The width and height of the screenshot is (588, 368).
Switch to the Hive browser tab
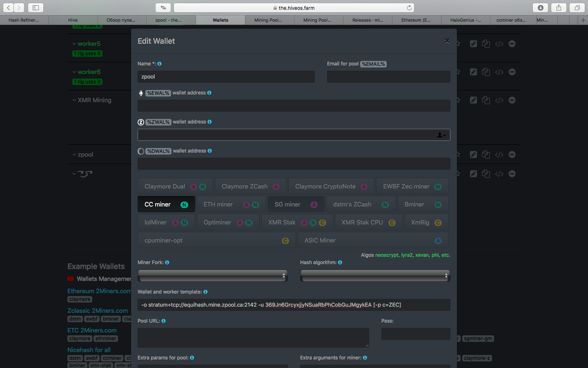pyautogui.click(x=73, y=20)
